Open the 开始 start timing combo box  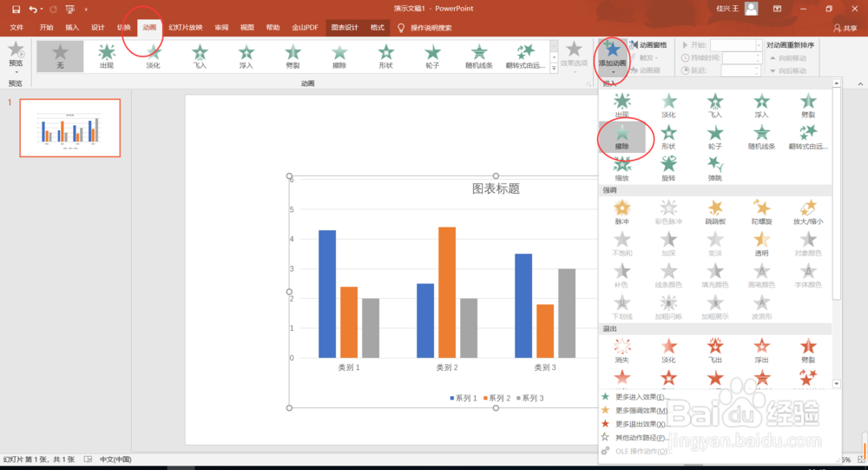pos(736,45)
